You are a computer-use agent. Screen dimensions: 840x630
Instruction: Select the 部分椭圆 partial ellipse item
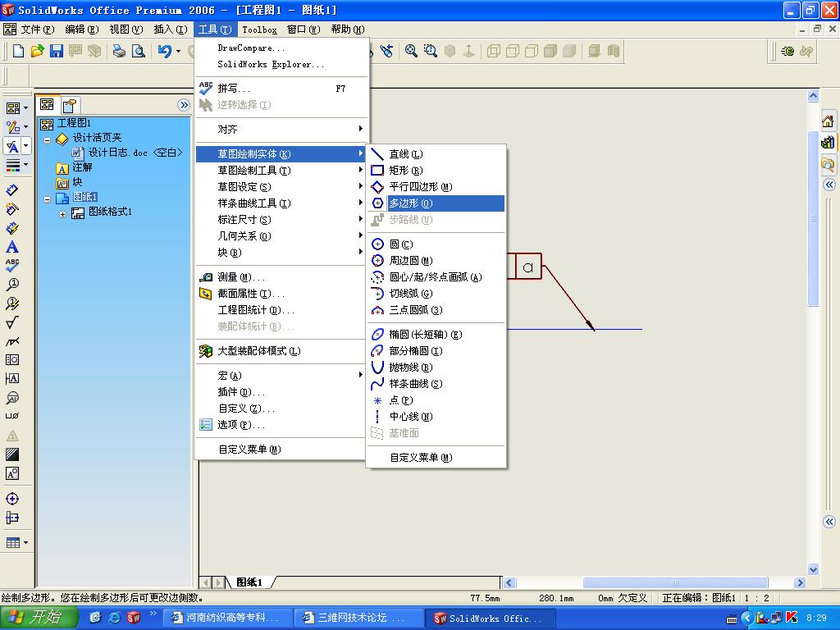click(436, 351)
